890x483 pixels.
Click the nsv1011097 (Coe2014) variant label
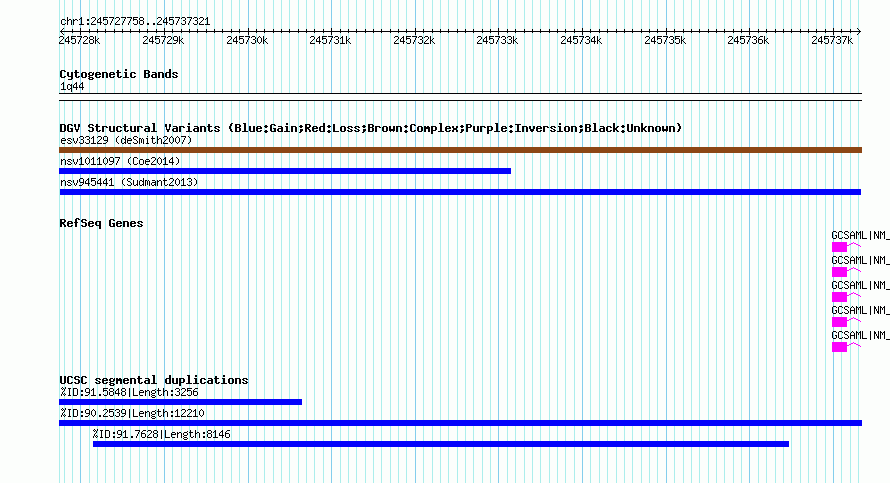pos(120,161)
